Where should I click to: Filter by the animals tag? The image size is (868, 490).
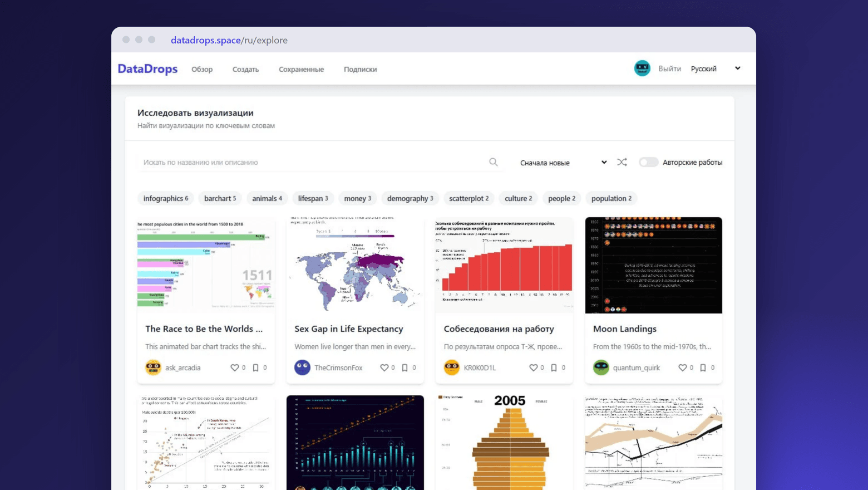point(267,198)
